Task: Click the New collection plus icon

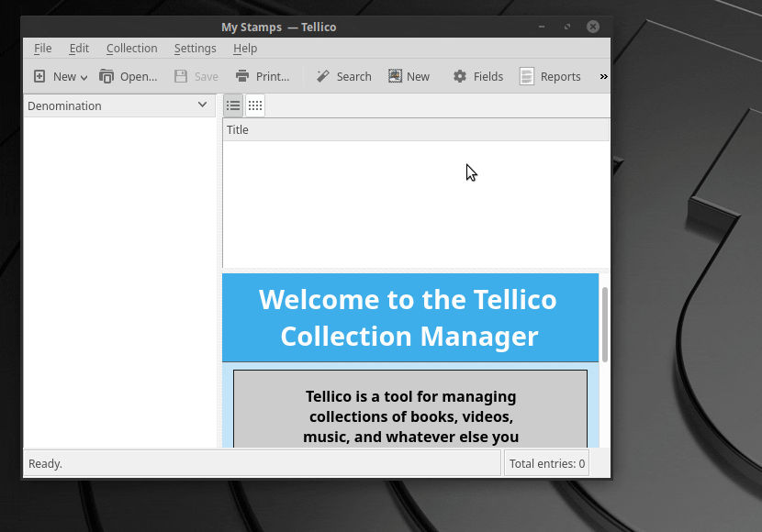Action: pos(39,76)
